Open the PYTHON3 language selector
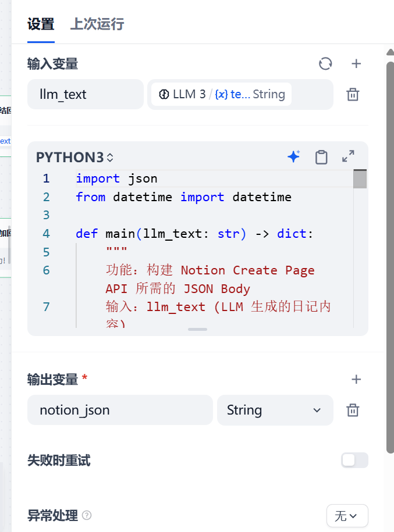 tap(74, 158)
